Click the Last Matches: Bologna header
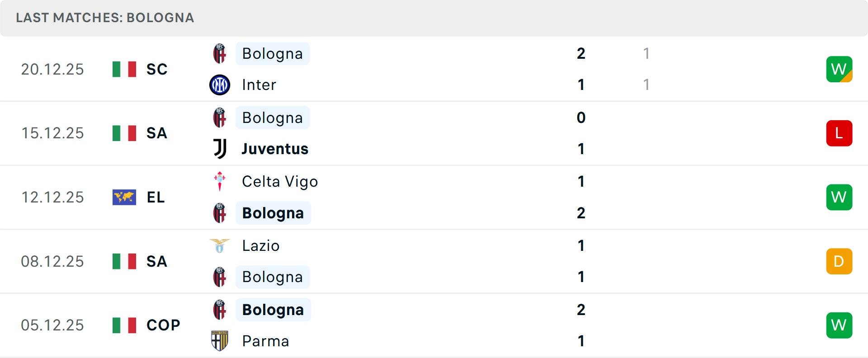Screen dimensions: 868x358 (105, 18)
